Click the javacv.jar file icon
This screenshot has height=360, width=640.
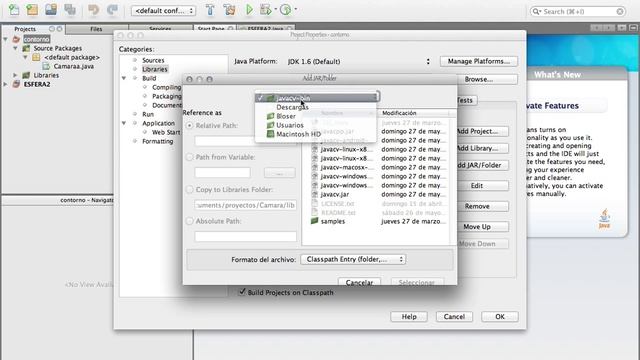click(x=315, y=194)
